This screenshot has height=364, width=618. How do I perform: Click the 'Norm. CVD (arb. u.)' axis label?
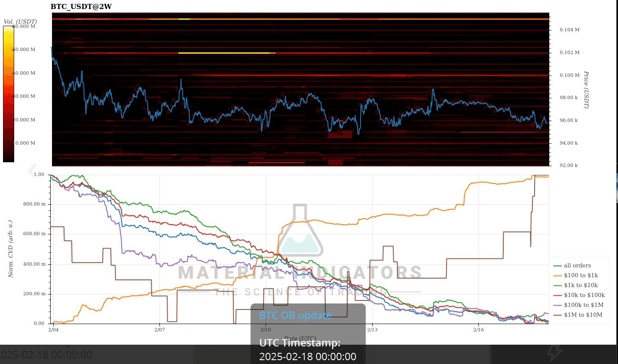click(11, 249)
